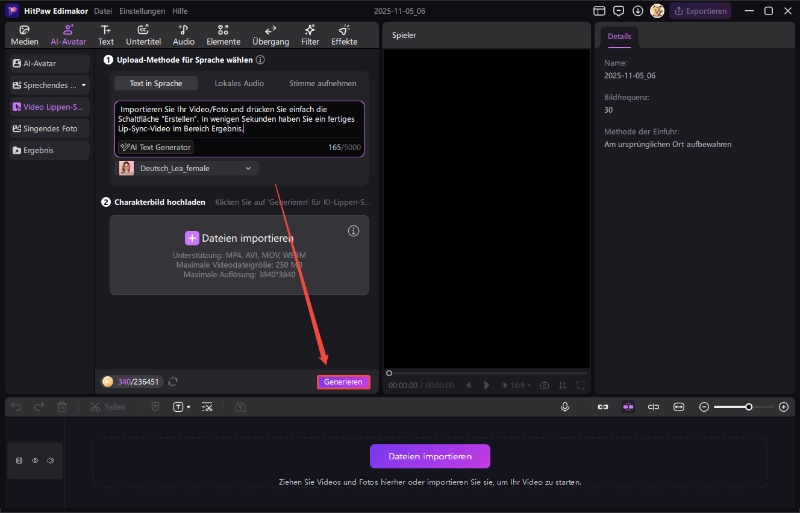Click inside the speech text input box

[x=240, y=118]
